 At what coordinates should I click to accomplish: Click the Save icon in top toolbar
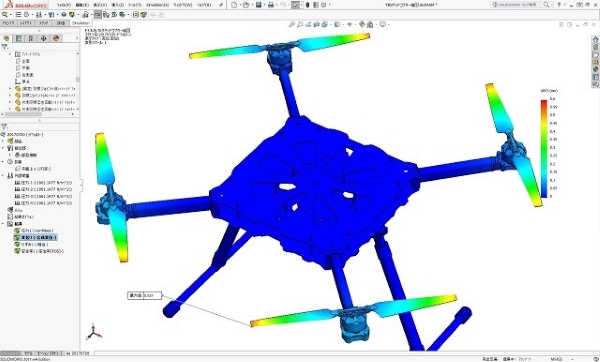pos(259,5)
